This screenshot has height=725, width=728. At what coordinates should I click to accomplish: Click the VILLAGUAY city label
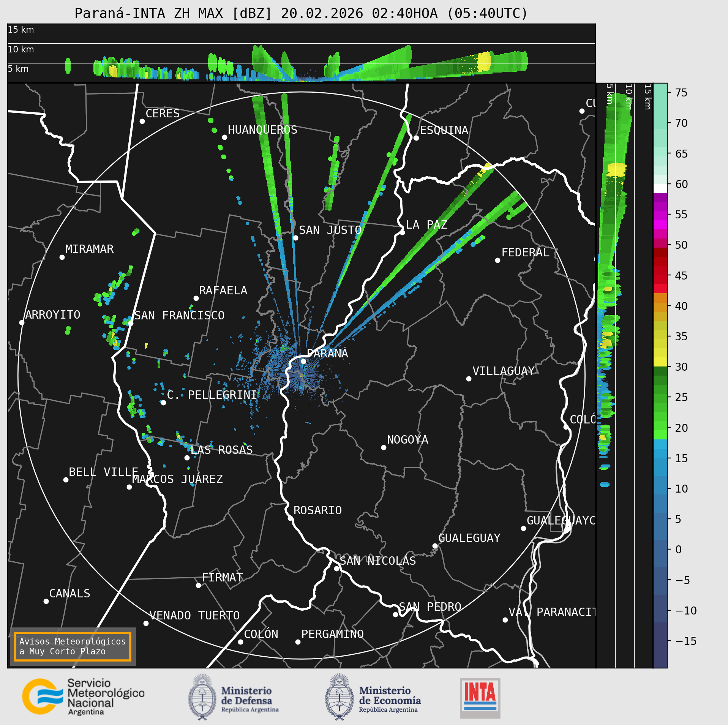tap(504, 371)
